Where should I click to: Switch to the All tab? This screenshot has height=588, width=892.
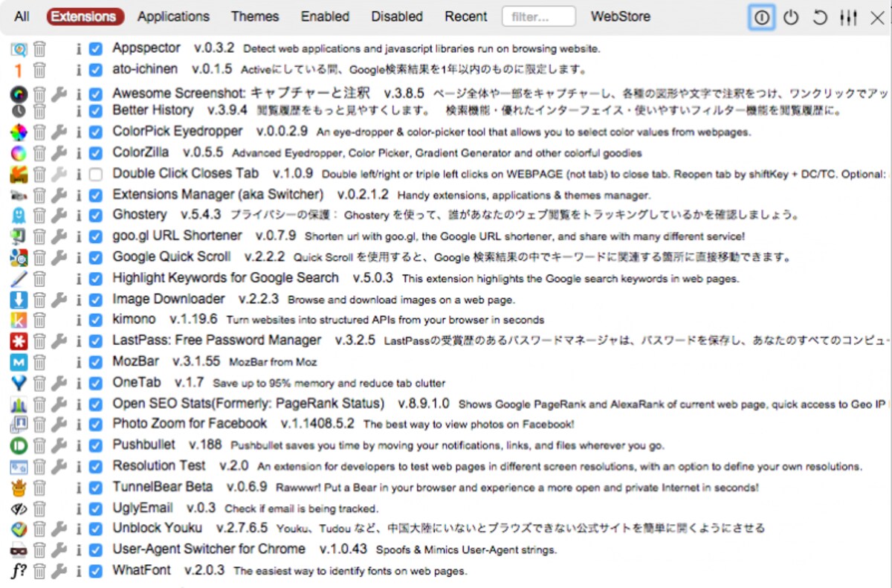point(22,16)
